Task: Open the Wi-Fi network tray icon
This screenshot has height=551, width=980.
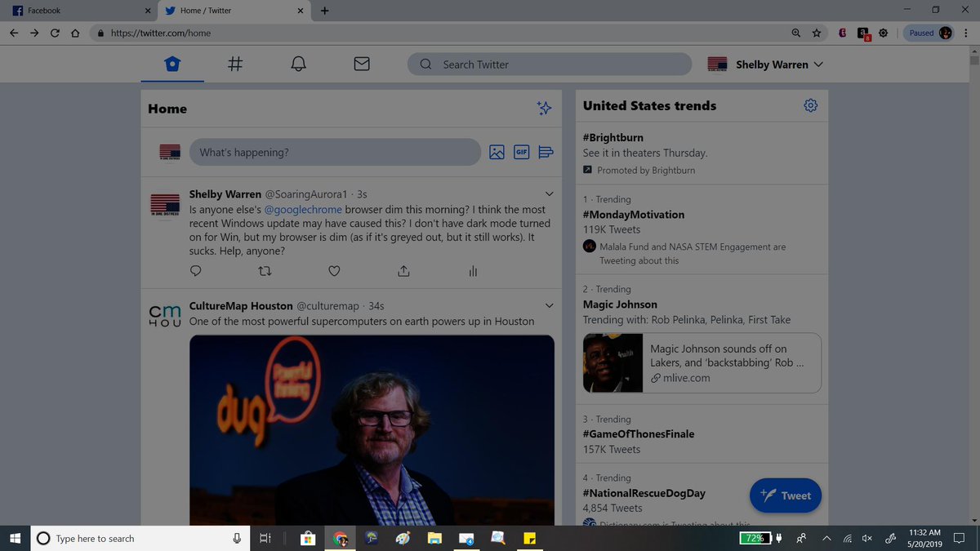Action: (x=848, y=538)
